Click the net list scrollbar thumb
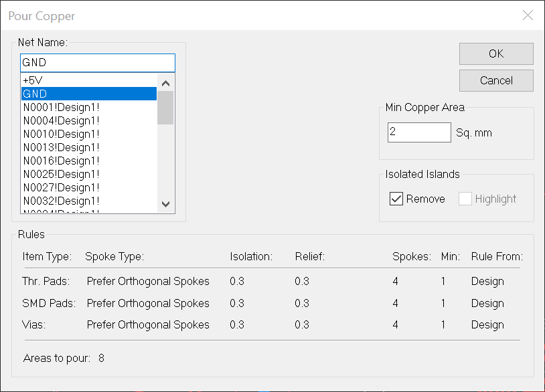The image size is (545, 392). (165, 108)
